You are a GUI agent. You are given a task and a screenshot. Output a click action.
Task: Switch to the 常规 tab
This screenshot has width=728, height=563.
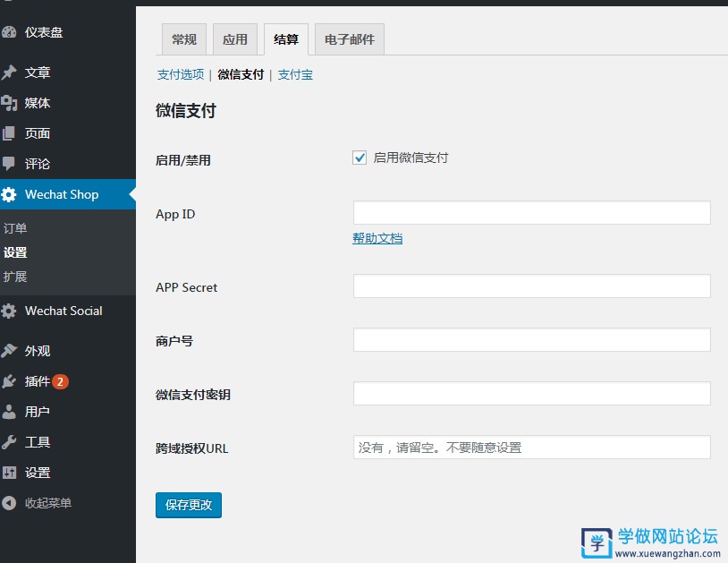tap(183, 39)
